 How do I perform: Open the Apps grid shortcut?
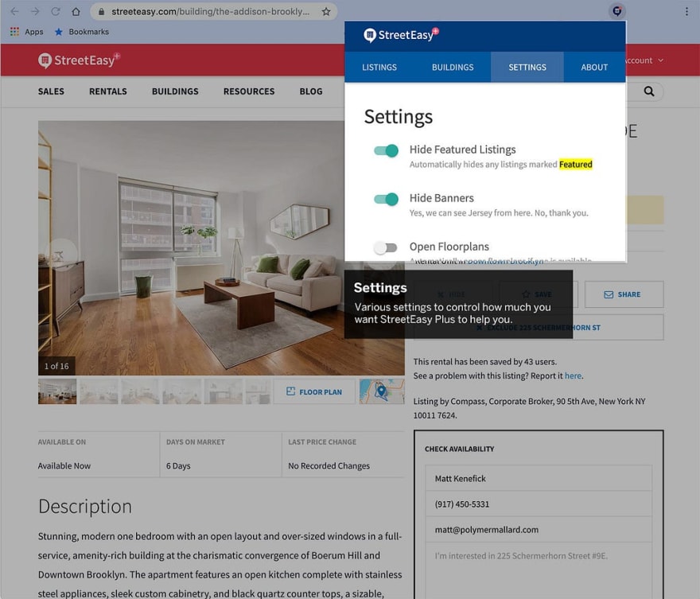pyautogui.click(x=27, y=32)
